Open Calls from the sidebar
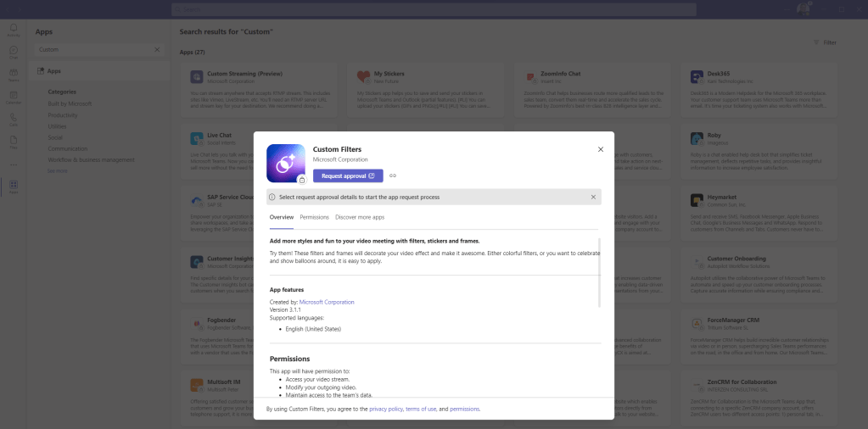The image size is (868, 429). (14, 120)
